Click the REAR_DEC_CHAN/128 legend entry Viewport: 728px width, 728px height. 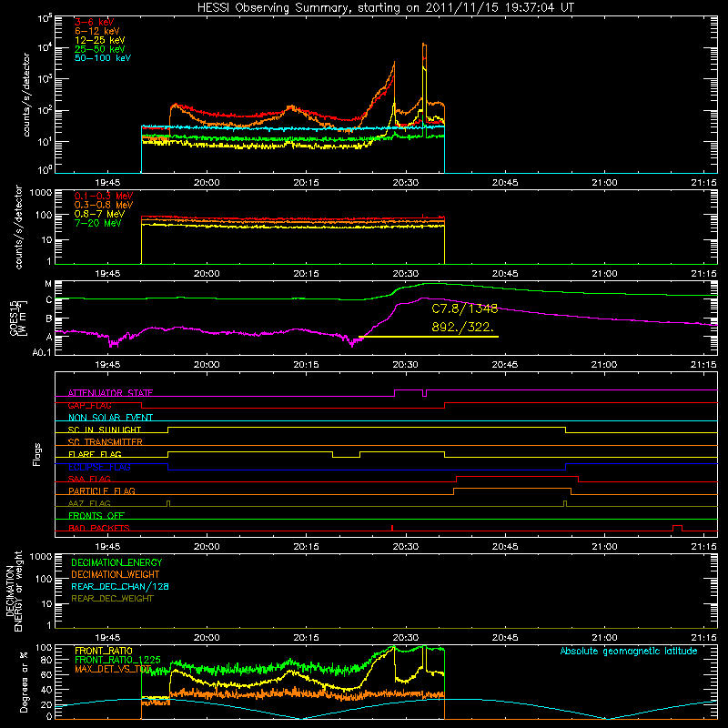coord(120,586)
